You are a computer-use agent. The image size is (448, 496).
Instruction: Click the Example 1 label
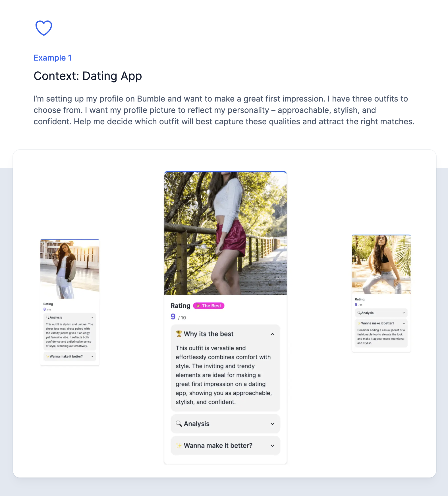(x=53, y=58)
